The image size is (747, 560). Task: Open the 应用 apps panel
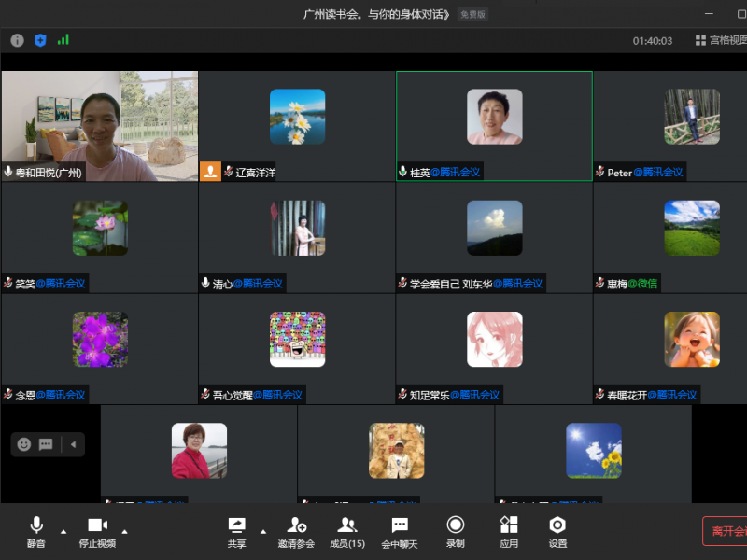pyautogui.click(x=509, y=532)
